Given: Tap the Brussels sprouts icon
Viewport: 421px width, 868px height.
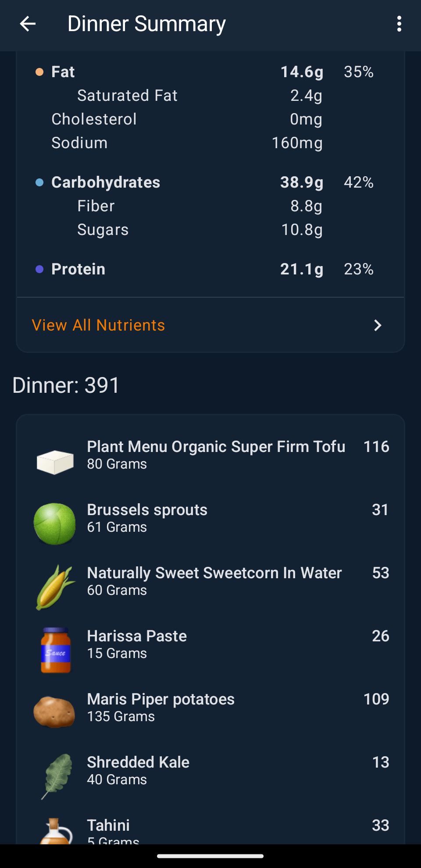Looking at the screenshot, I should (55, 524).
